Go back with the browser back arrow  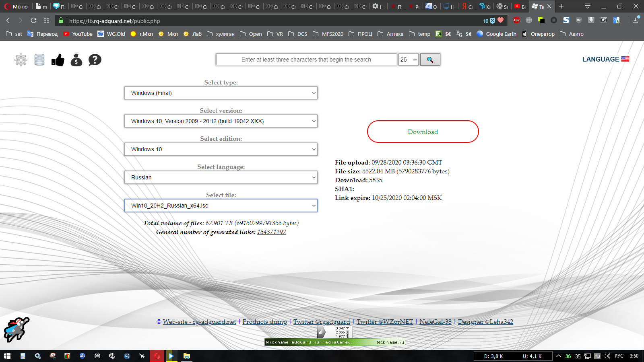pos(8,20)
